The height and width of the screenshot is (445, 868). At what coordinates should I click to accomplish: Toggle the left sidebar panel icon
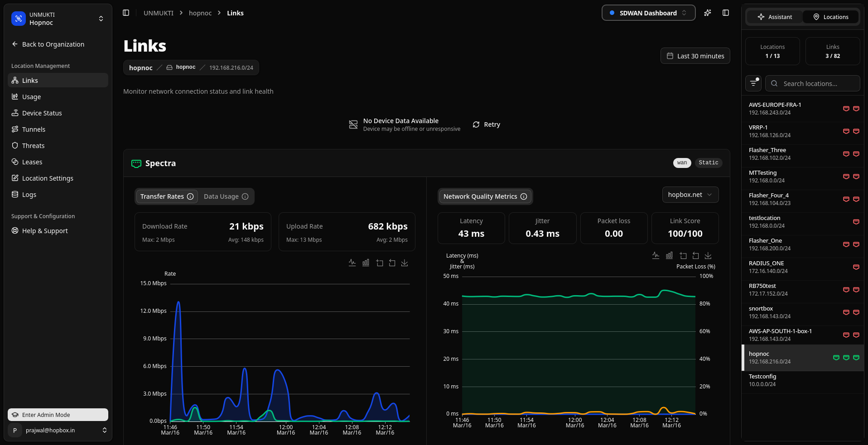pos(126,13)
